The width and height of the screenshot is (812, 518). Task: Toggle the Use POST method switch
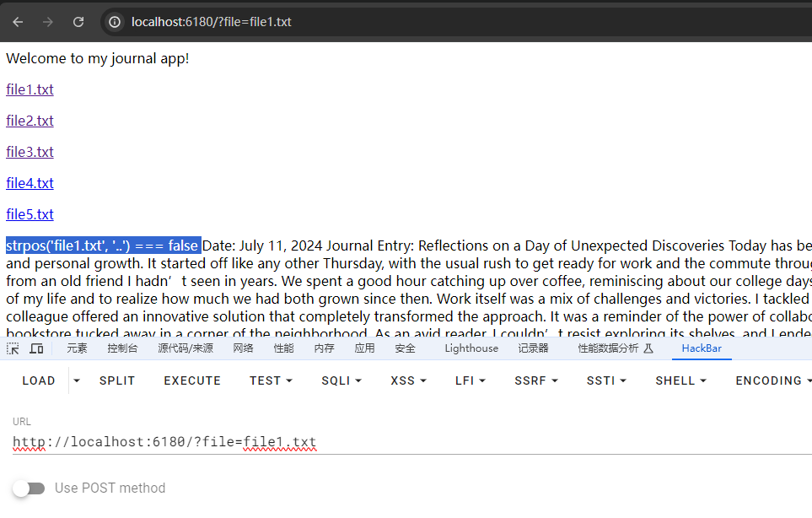29,488
